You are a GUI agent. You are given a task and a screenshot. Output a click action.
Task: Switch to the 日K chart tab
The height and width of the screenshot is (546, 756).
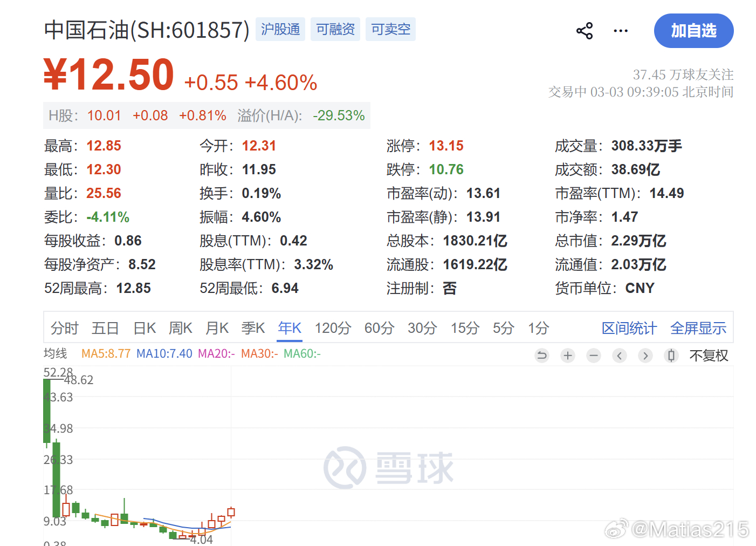tap(144, 327)
